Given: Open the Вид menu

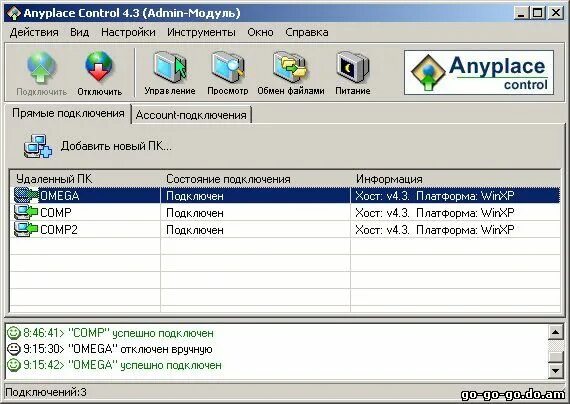Looking at the screenshot, I should [80, 32].
